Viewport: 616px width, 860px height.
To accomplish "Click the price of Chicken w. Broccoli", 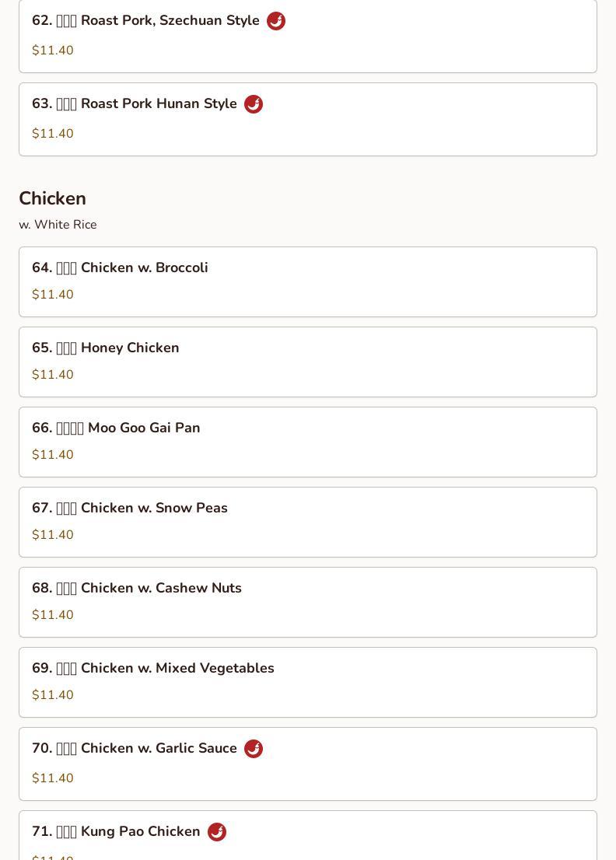I will 53,295.
